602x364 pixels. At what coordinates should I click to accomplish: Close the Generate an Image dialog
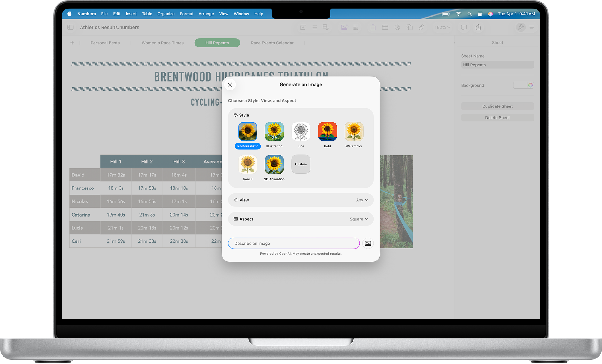click(x=230, y=85)
